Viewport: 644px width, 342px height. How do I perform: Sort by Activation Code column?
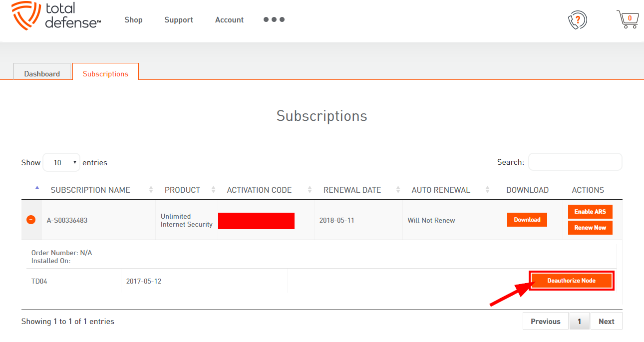click(259, 190)
